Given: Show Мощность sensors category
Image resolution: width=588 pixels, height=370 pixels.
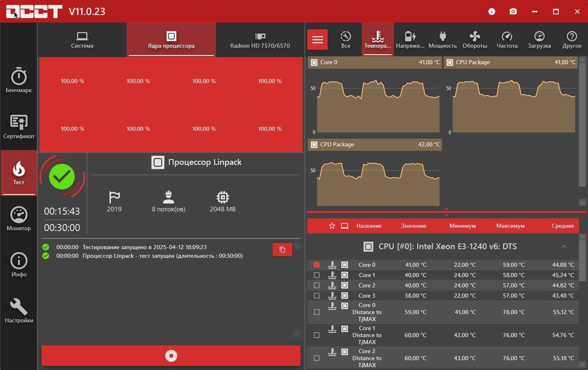Looking at the screenshot, I should [443, 39].
